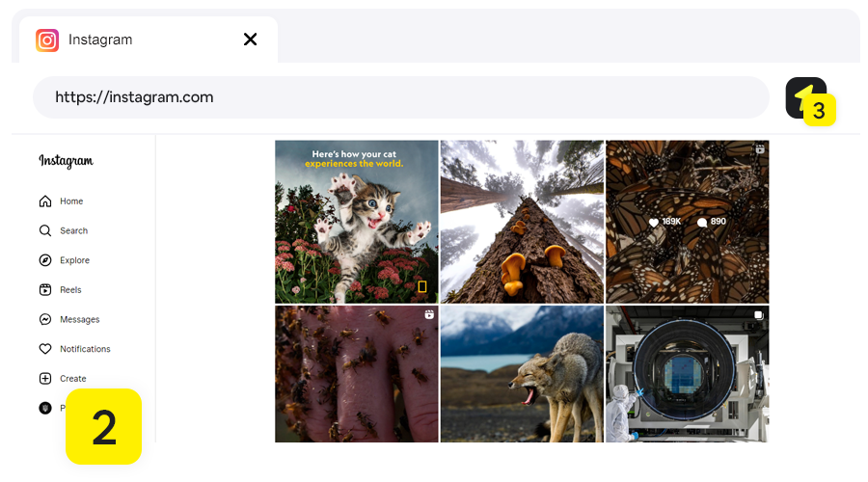Click the Explore compass icon
The image size is (868, 482).
point(45,260)
